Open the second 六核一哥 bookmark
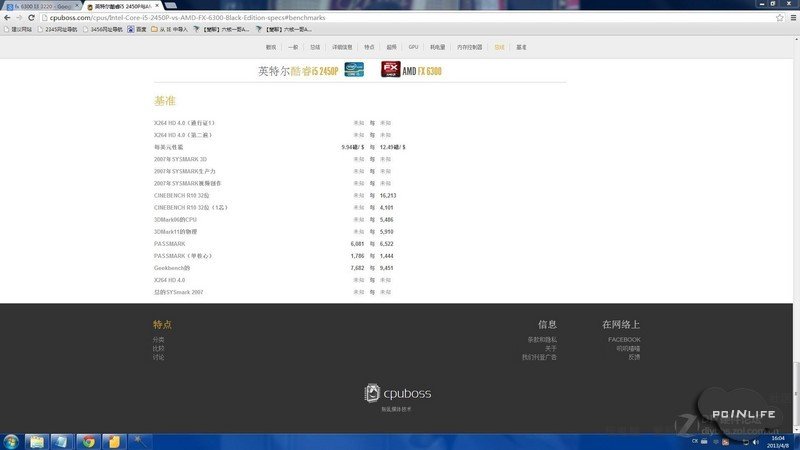 click(284, 30)
